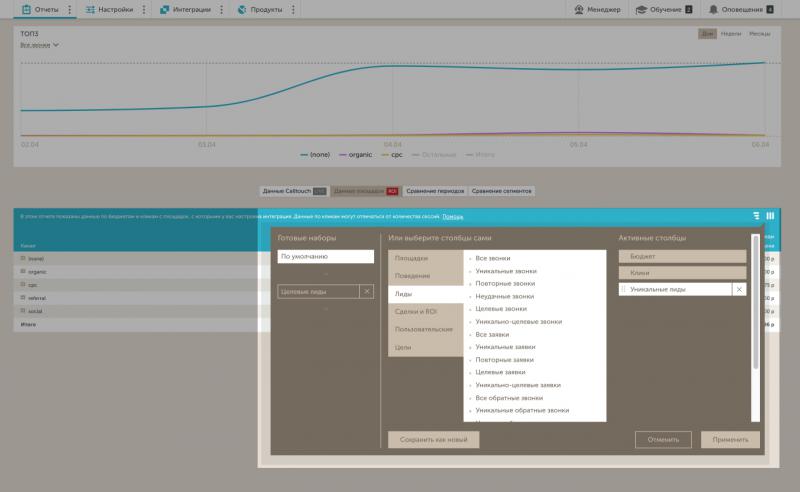
Task: Expand the organic row in table
Action: click(23, 271)
